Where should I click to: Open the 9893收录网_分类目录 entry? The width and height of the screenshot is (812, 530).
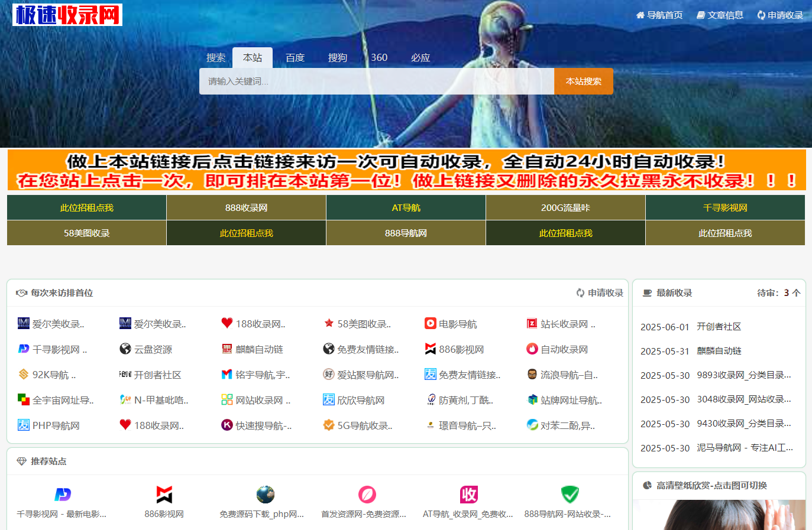(744, 375)
